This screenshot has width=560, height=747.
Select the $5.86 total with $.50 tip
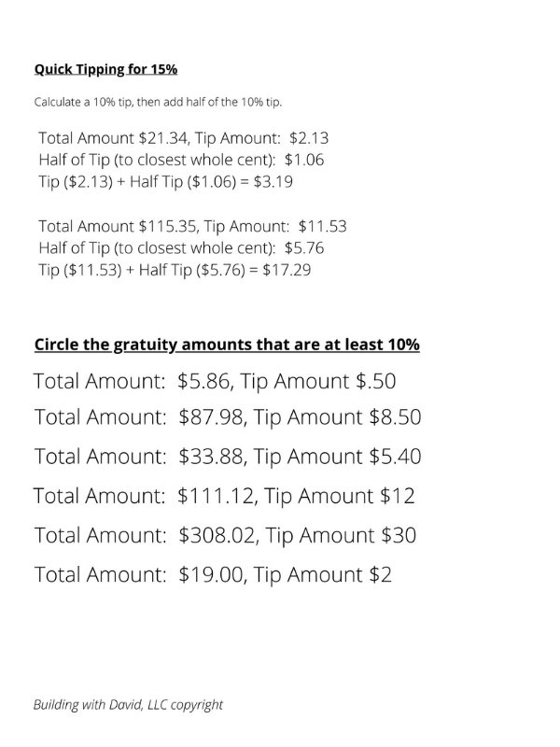point(215,382)
